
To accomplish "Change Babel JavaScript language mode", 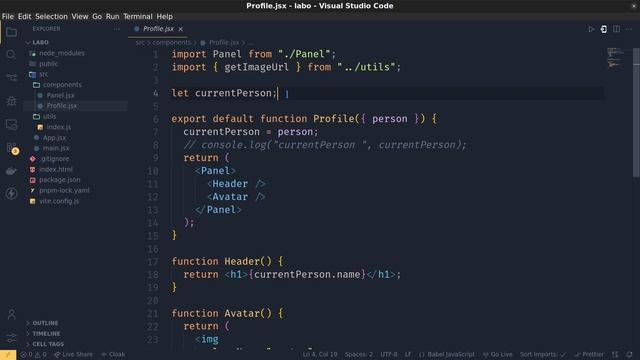I will [447, 355].
